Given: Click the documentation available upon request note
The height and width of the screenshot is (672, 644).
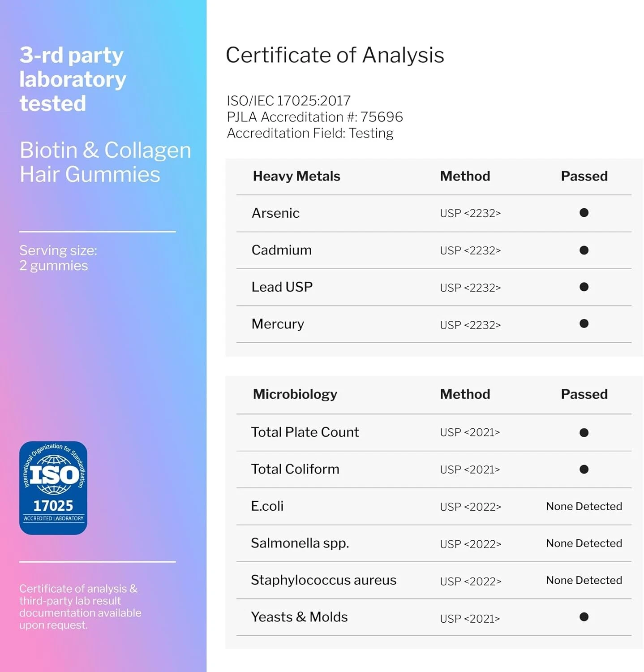Looking at the screenshot, I should pyautogui.click(x=80, y=607).
